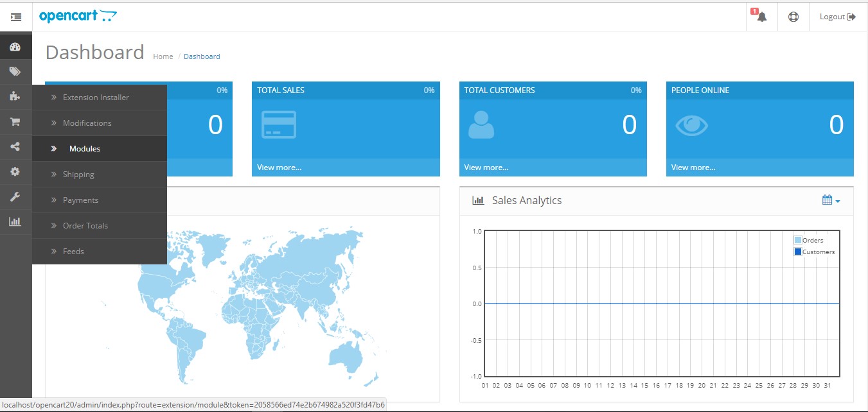Expand the Sales Analytics calendar range dropdown
The height and width of the screenshot is (412, 868).
pyautogui.click(x=831, y=200)
